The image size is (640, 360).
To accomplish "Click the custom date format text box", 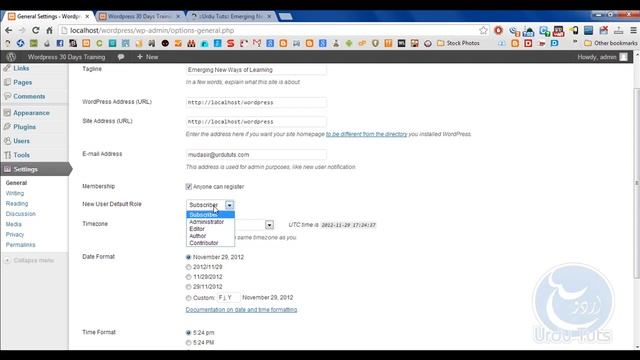I will pyautogui.click(x=228, y=298).
